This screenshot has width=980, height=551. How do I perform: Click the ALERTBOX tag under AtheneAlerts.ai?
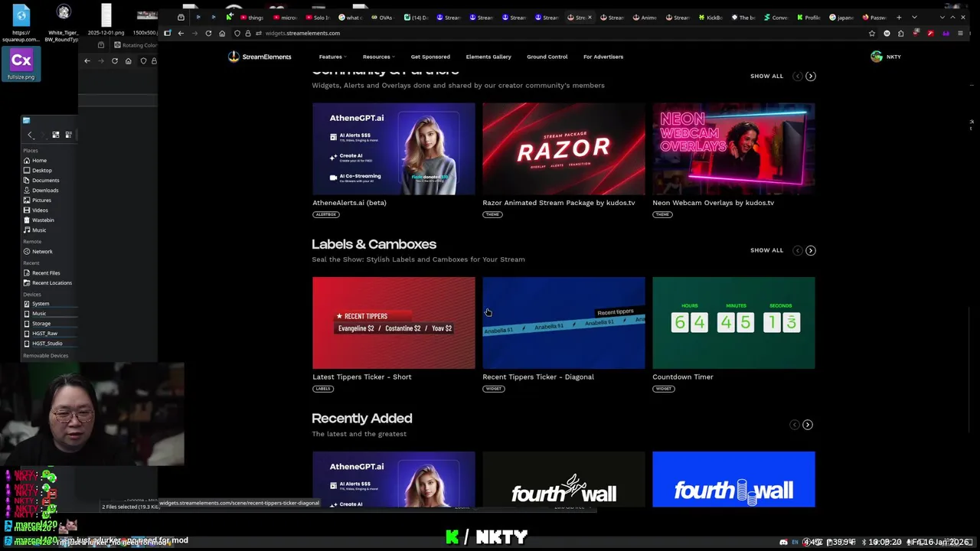(326, 214)
